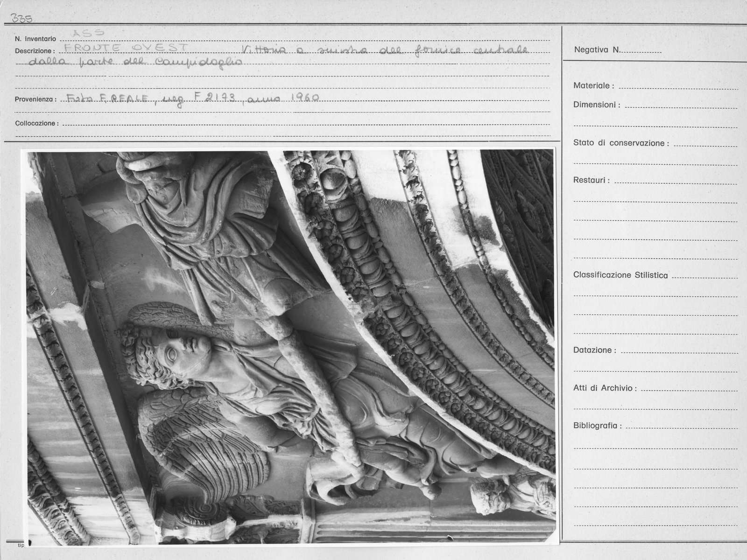This screenshot has width=747, height=560.
Task: Click handwritten 'dalla parte del Campidoglio' line
Action: coord(135,63)
